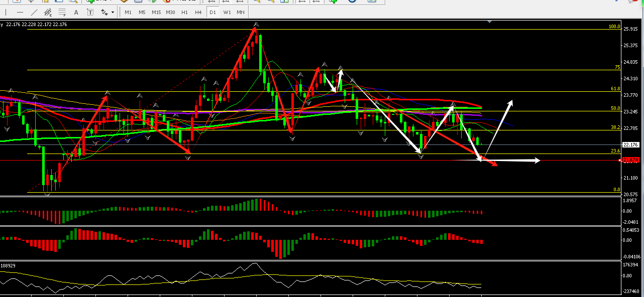
Task: Click the chart shift triangle marker
Action: point(490,22)
